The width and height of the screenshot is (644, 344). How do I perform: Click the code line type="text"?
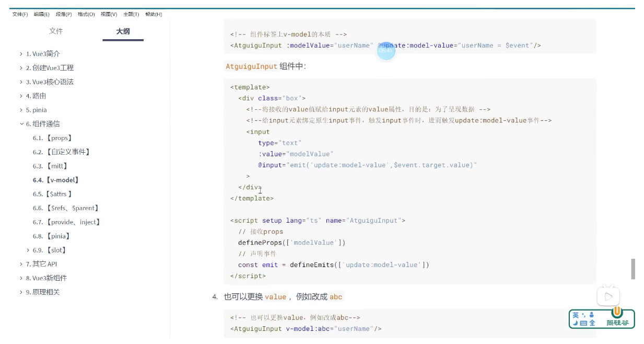[x=280, y=143]
